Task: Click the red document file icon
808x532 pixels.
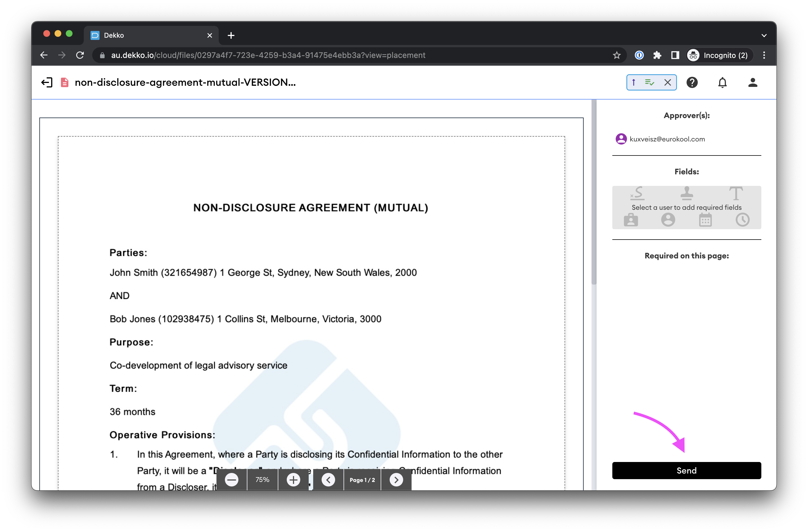Action: click(x=64, y=82)
